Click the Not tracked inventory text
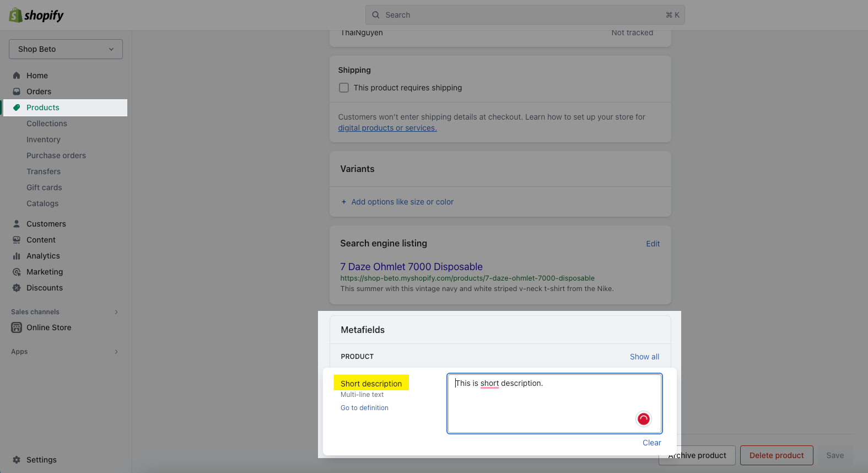 tap(632, 33)
